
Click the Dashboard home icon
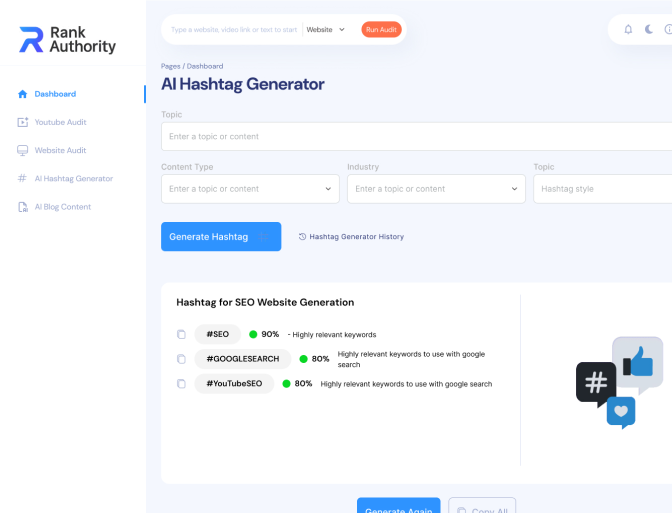tap(23, 94)
